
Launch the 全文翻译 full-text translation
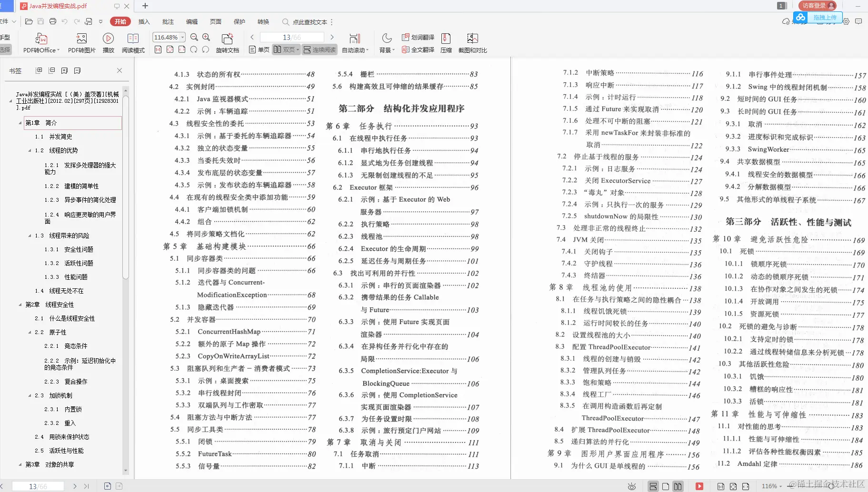418,49
